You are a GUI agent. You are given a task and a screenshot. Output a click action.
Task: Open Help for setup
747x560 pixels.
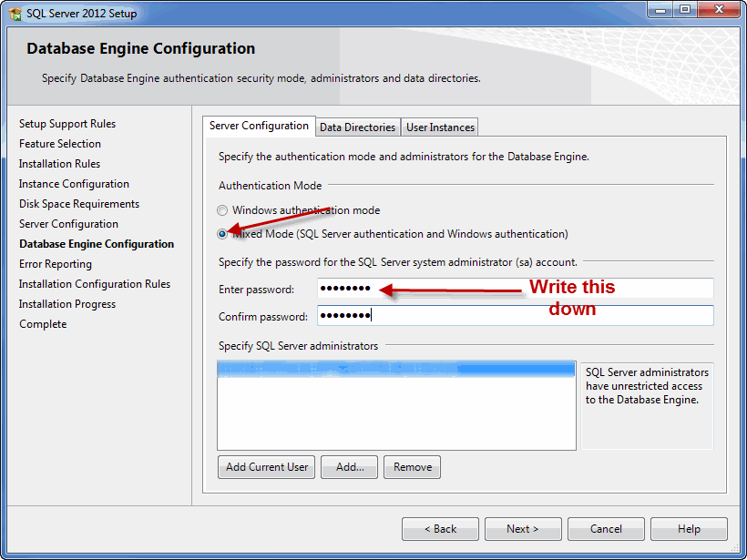pos(689,529)
